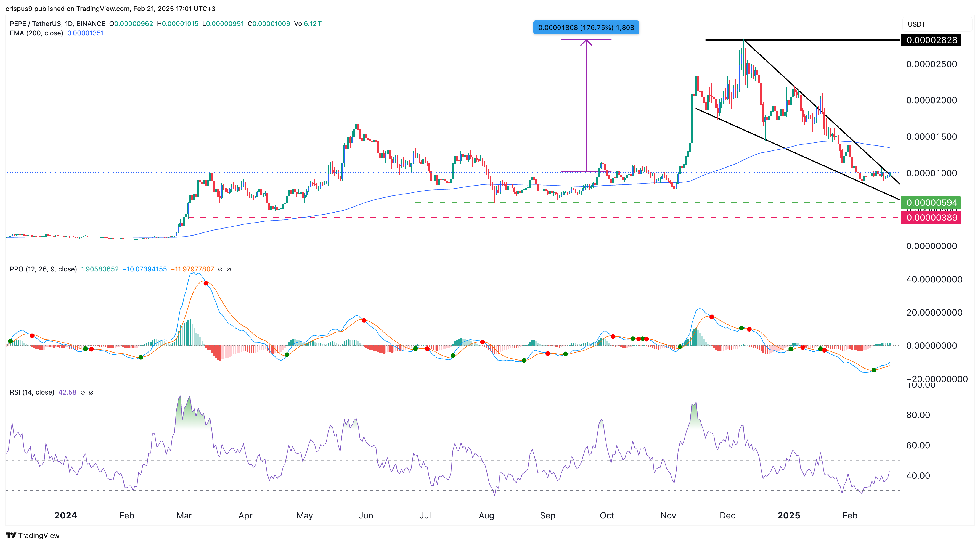Click the 60.00 RSI axis label
The image size is (980, 545).
click(x=918, y=445)
